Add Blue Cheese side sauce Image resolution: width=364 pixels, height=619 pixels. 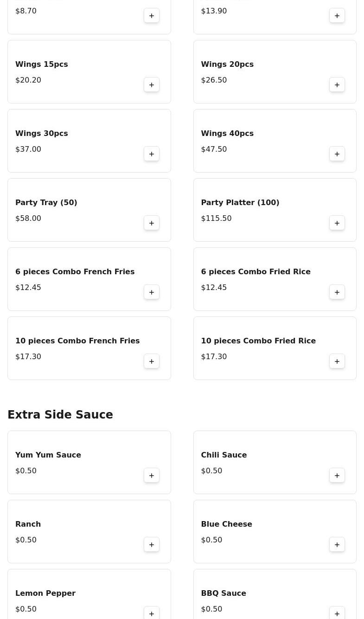point(337,545)
